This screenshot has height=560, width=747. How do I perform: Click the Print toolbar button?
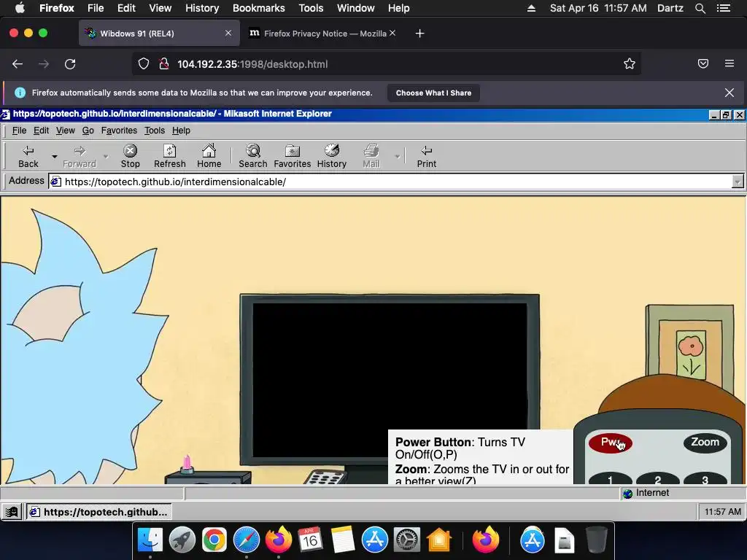(x=426, y=156)
